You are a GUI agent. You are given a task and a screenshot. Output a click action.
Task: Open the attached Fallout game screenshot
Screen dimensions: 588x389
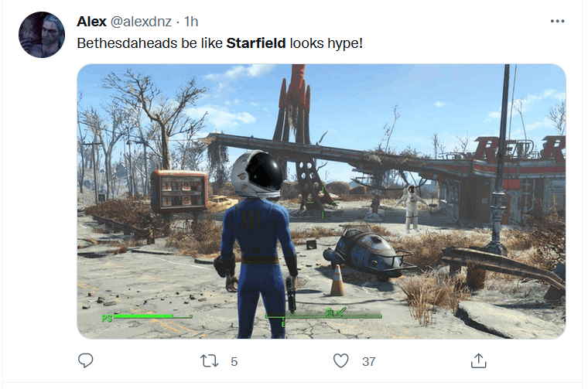(321, 201)
